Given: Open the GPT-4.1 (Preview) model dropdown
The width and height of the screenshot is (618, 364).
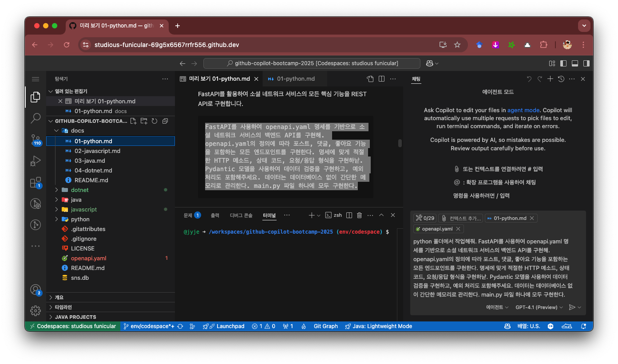Looking at the screenshot, I should 539,307.
